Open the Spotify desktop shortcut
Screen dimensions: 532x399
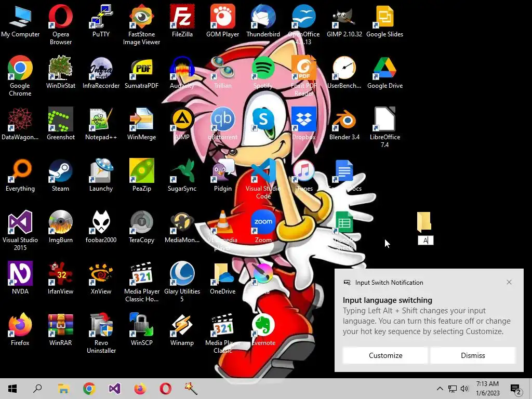pos(263,68)
